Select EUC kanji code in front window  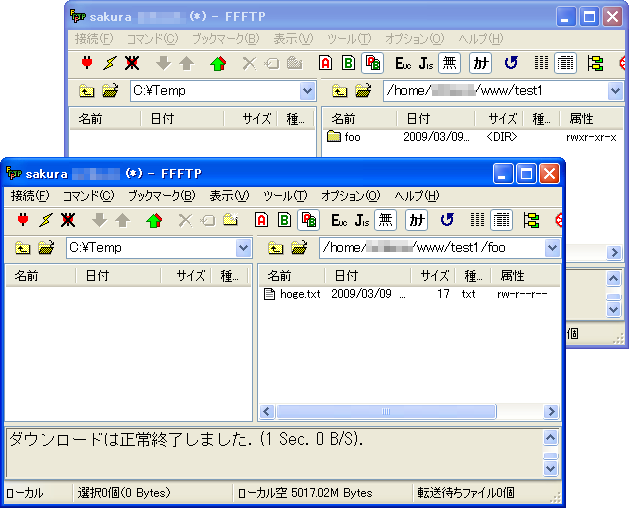(339, 220)
